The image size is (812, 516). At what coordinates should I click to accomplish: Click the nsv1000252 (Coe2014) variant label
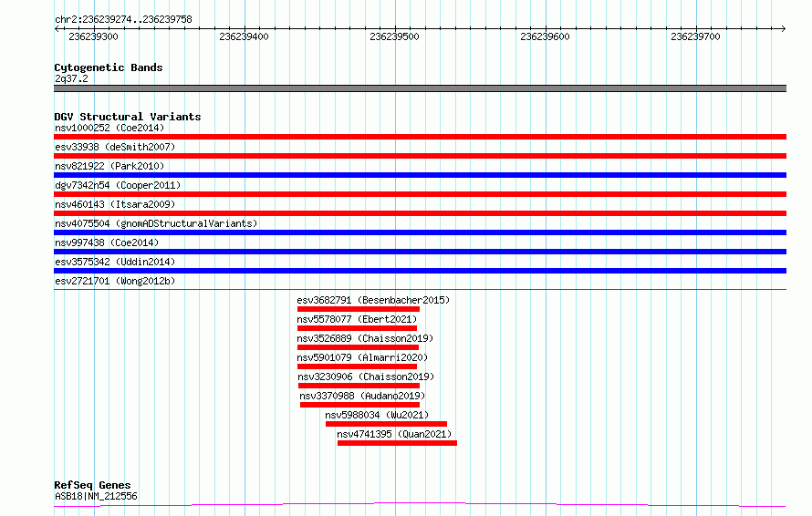tap(109, 128)
